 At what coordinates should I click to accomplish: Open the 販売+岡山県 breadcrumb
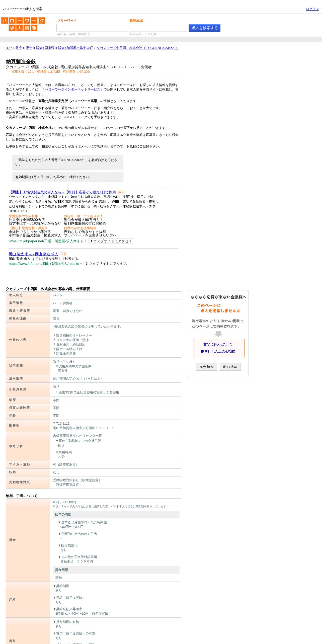[45, 48]
